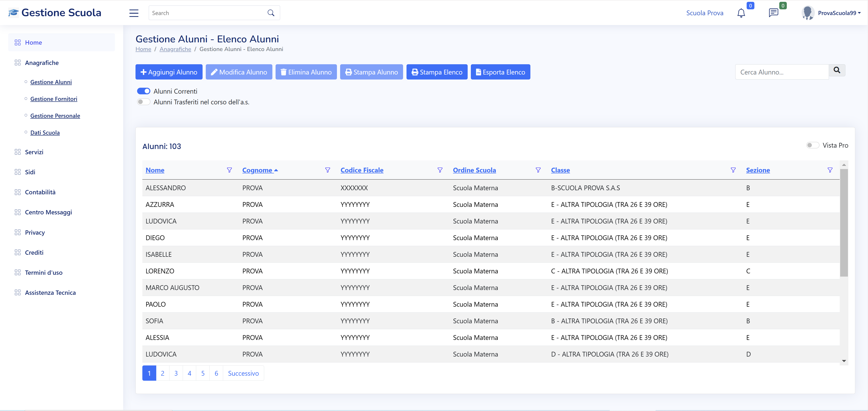Viewport: 868px width, 411px height.
Task: Enable the Alunni Trasferiti toggle
Action: click(x=143, y=102)
